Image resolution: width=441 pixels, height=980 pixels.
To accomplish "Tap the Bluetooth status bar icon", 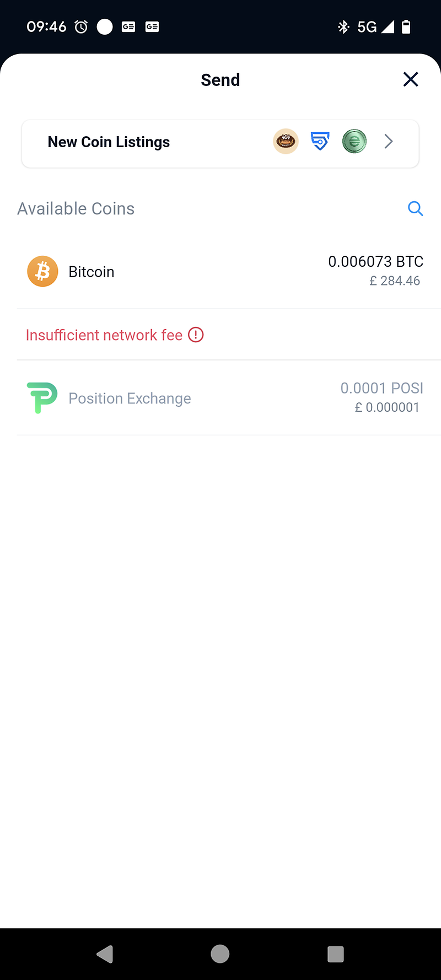I will point(343,26).
